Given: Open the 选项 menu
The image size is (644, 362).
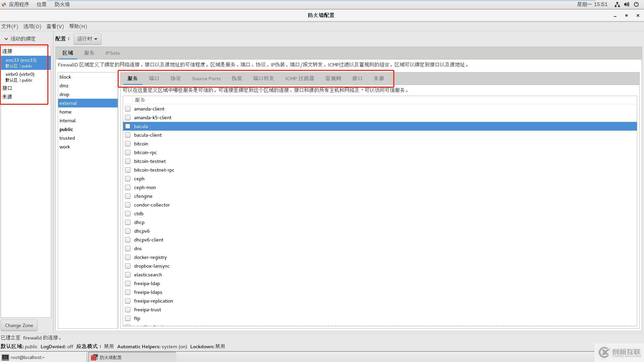Looking at the screenshot, I should [32, 26].
